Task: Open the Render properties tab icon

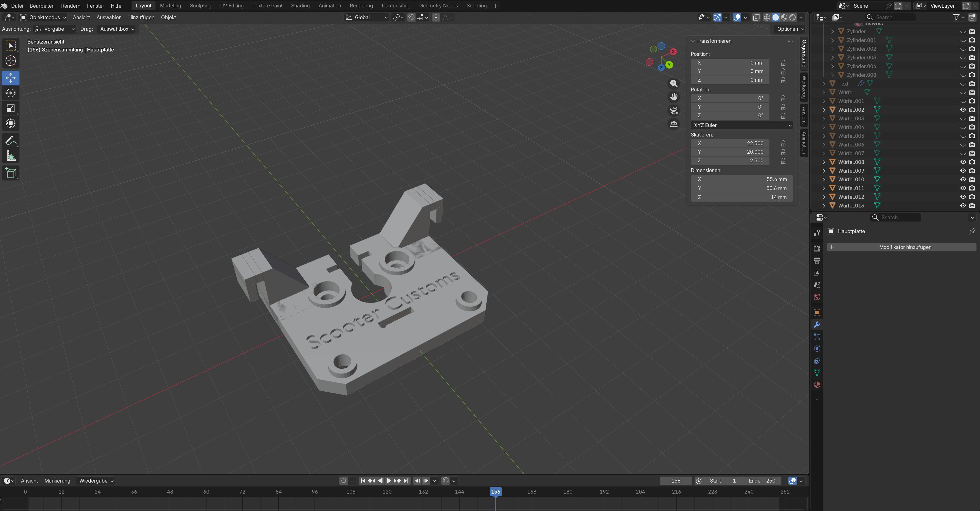Action: tap(817, 248)
